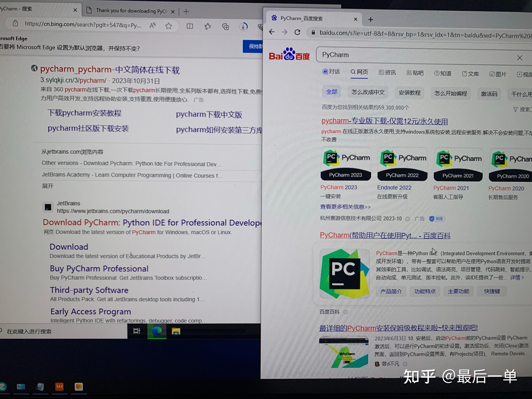This screenshot has width=532, height=399.
Task: Open new tab in Baidu browser window
Action: point(371,20)
